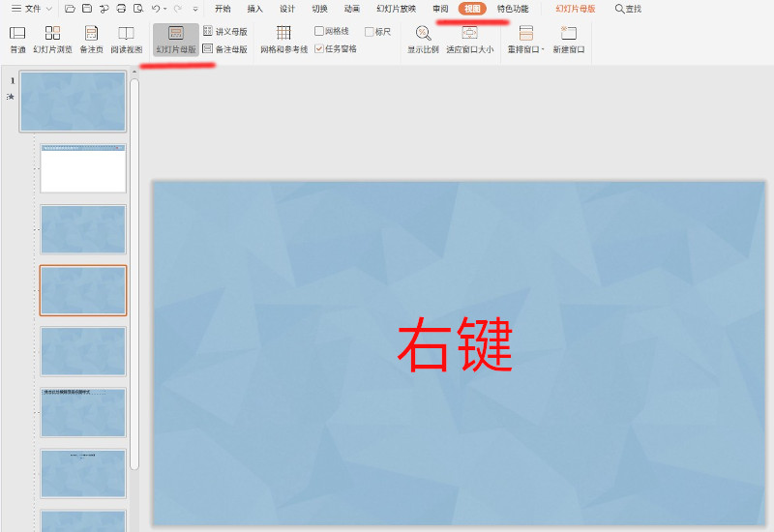Switch to the 幻灯片放映 tab
The image size is (774, 532).
396,9
